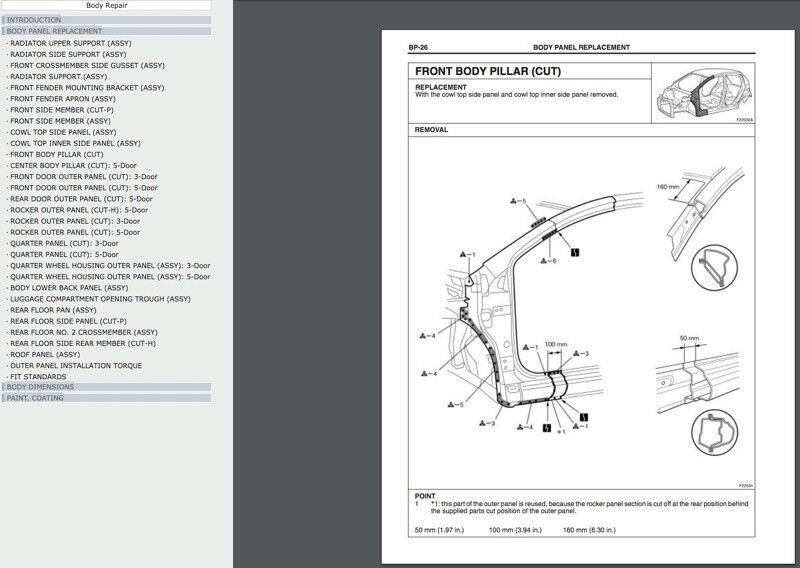
Task: Open LUGGAGE COMPARTMENT OPENING TROUGH (ASSY)
Action: (100, 299)
